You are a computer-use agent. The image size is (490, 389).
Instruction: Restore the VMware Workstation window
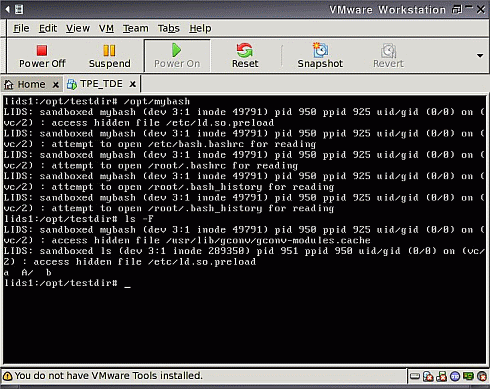click(x=457, y=10)
